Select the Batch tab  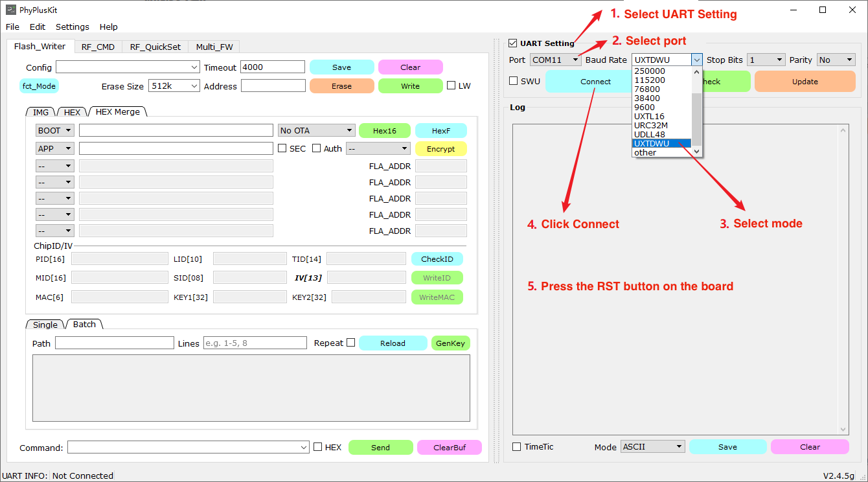coord(84,324)
